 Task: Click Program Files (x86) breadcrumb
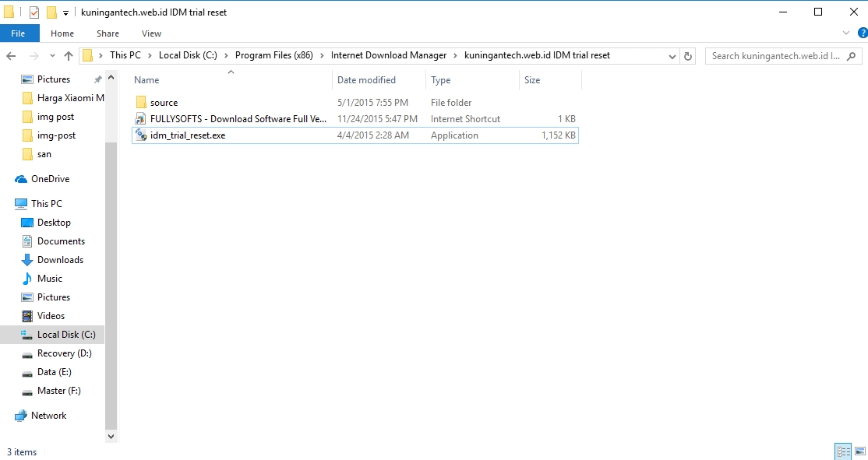click(274, 55)
